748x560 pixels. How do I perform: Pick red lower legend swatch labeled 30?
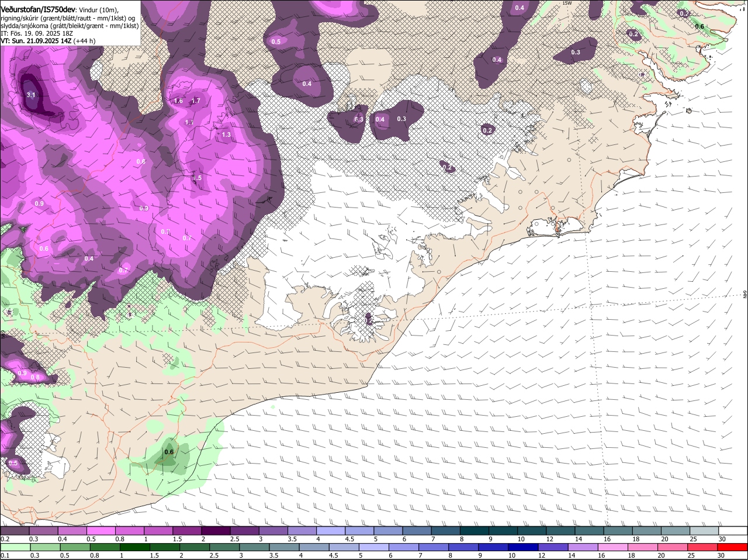(x=732, y=547)
